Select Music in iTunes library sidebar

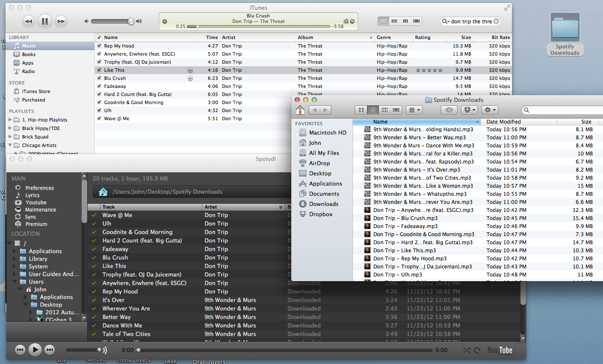point(50,46)
